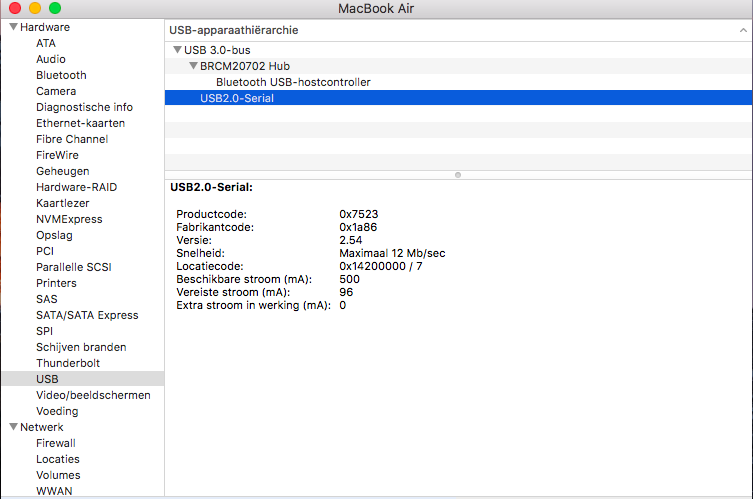753x499 pixels.
Task: Open the Opslag section
Action: [54, 235]
